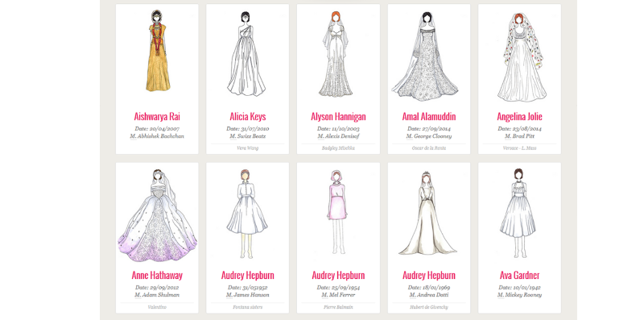Click the Oscar de la Renta label
This screenshot has height=320, width=644.
pyautogui.click(x=429, y=148)
